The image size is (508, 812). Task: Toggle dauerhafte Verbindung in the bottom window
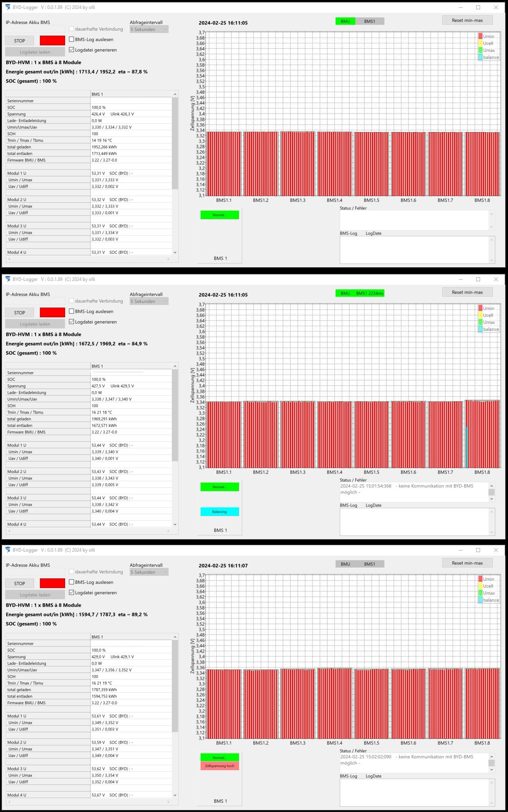72,572
